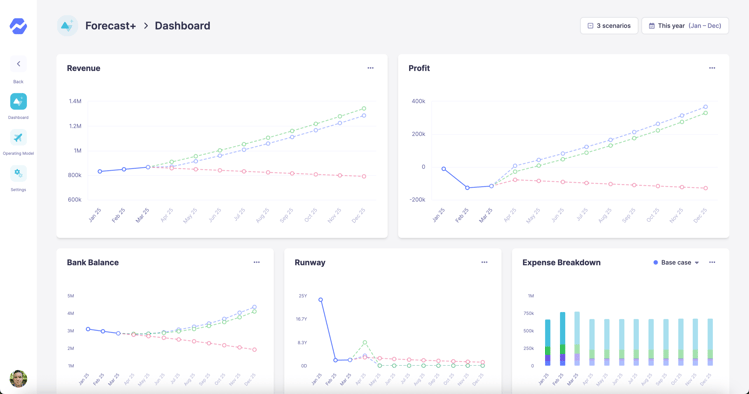Image resolution: width=749 pixels, height=394 pixels.
Task: Click the Expense Breakdown card title
Action: (x=561, y=263)
